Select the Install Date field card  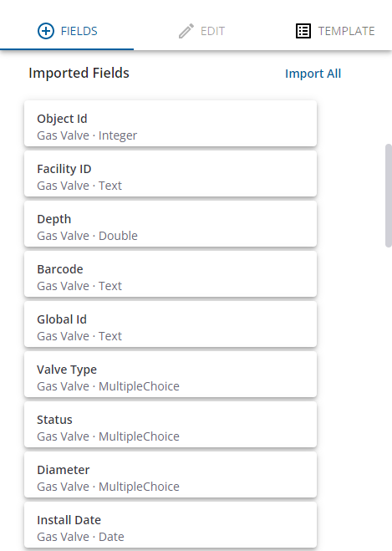(171, 525)
